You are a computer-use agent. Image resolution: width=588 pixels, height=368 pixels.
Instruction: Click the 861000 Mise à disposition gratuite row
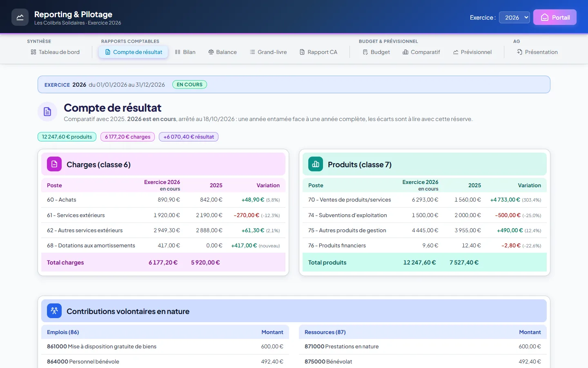[x=165, y=347]
